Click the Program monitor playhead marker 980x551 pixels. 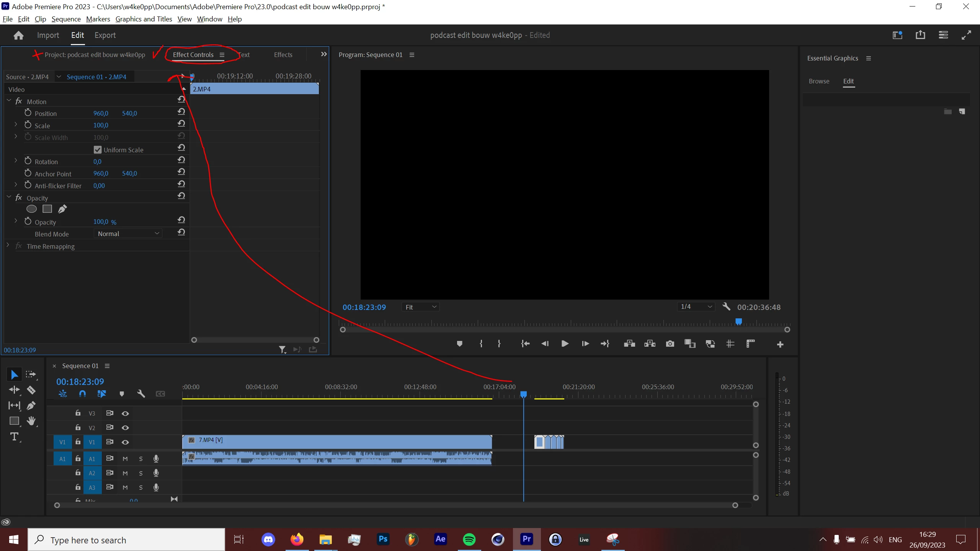pos(739,321)
